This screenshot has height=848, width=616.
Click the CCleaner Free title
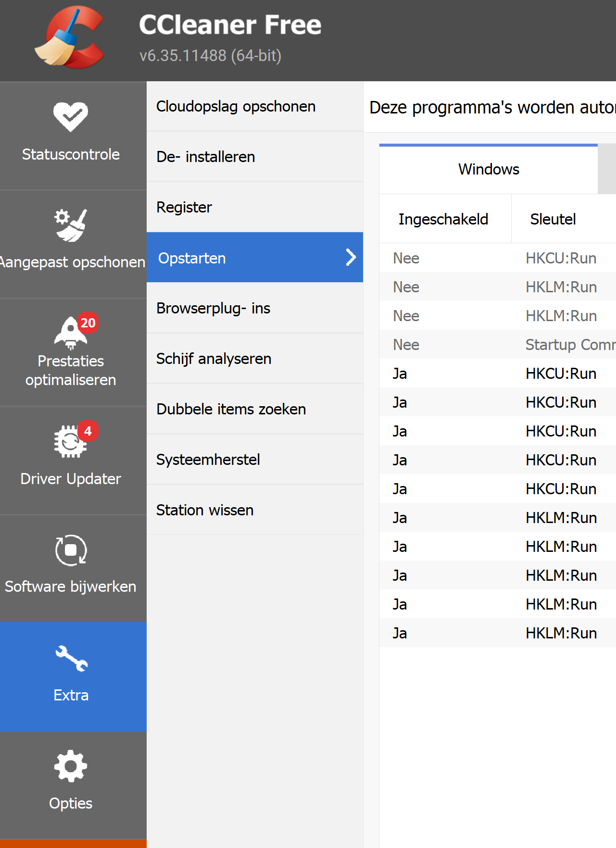point(230,25)
